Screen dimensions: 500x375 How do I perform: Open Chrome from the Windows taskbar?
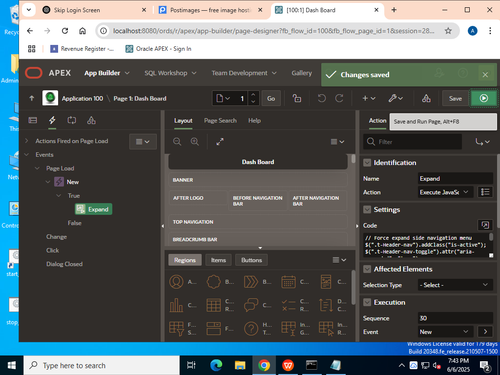264,365
